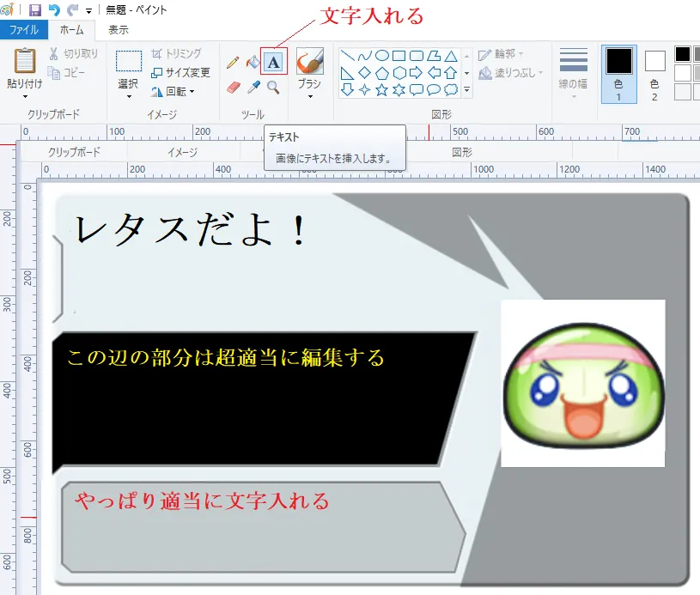
Task: Click the green lettuce character on canvas
Action: coord(584,385)
